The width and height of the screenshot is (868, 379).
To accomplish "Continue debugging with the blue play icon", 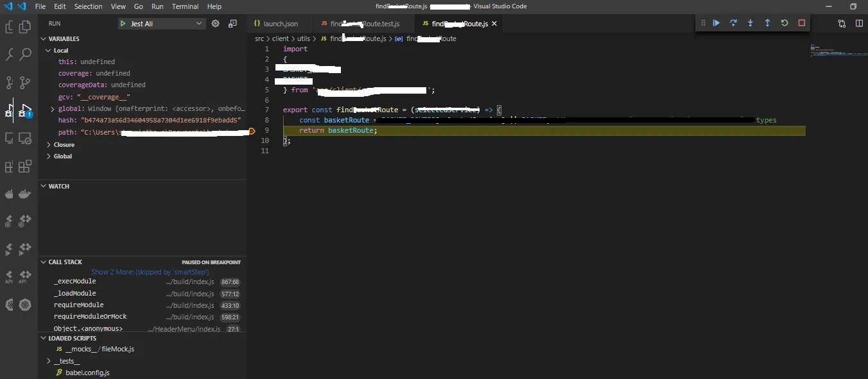I will (x=716, y=23).
